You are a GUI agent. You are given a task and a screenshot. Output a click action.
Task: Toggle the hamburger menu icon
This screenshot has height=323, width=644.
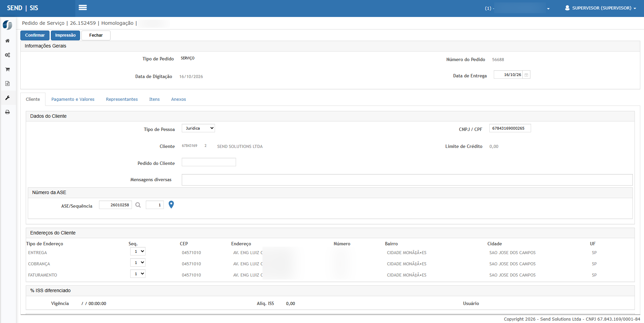pos(83,7)
